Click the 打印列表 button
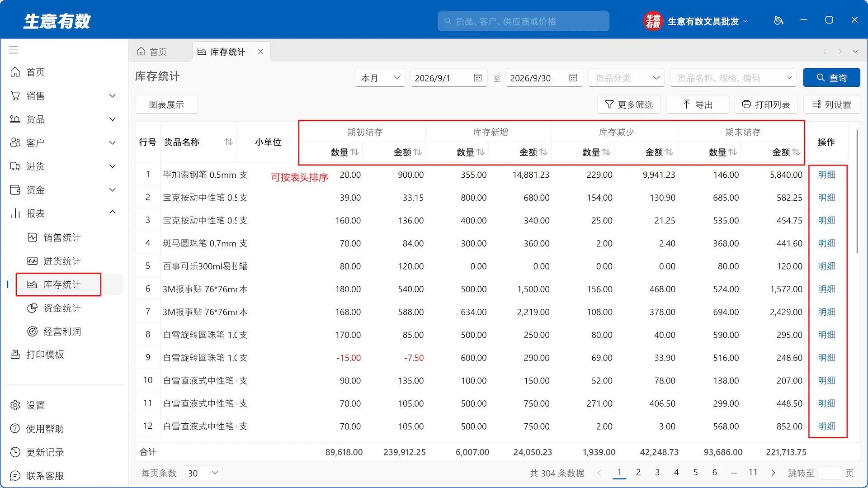This screenshot has width=868, height=488. 766,104
